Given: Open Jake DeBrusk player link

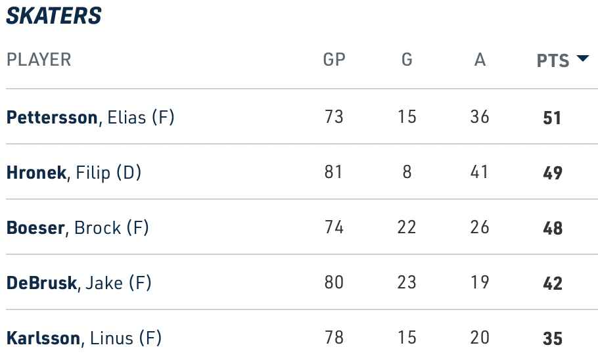Looking at the screenshot, I should click(x=79, y=283).
